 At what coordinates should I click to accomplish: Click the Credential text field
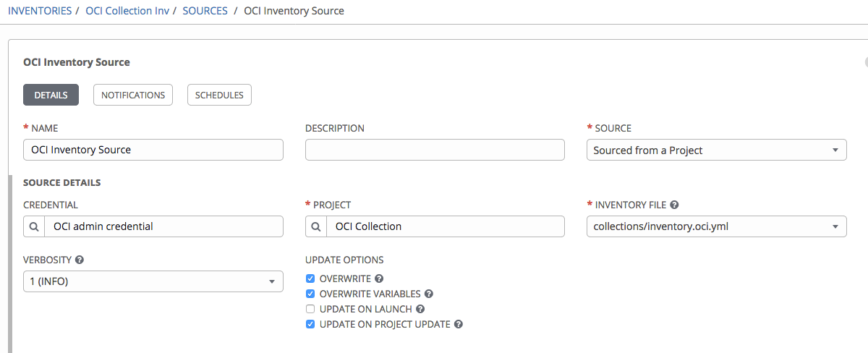[x=163, y=226]
